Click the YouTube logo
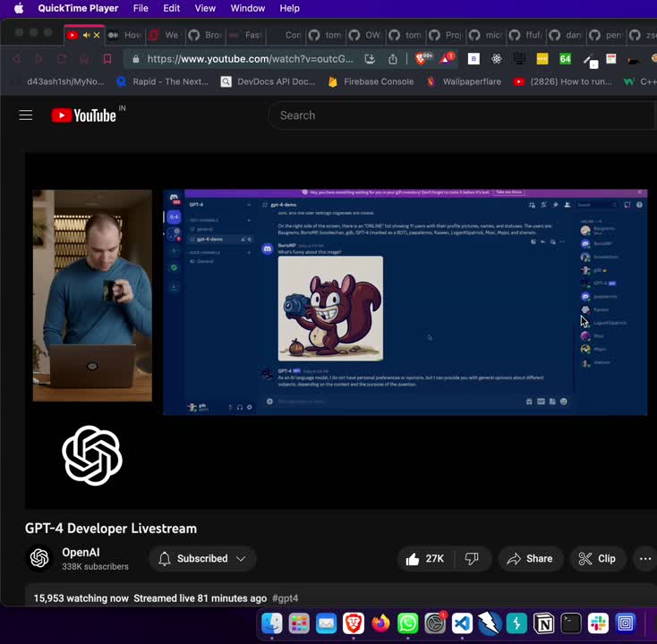Viewport: 657px width, 644px height. [x=85, y=115]
